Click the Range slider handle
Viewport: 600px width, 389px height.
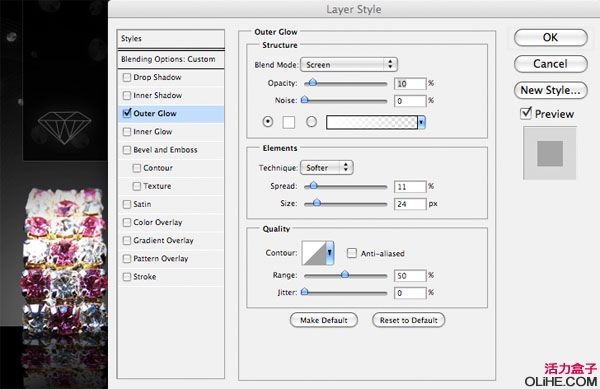point(345,274)
